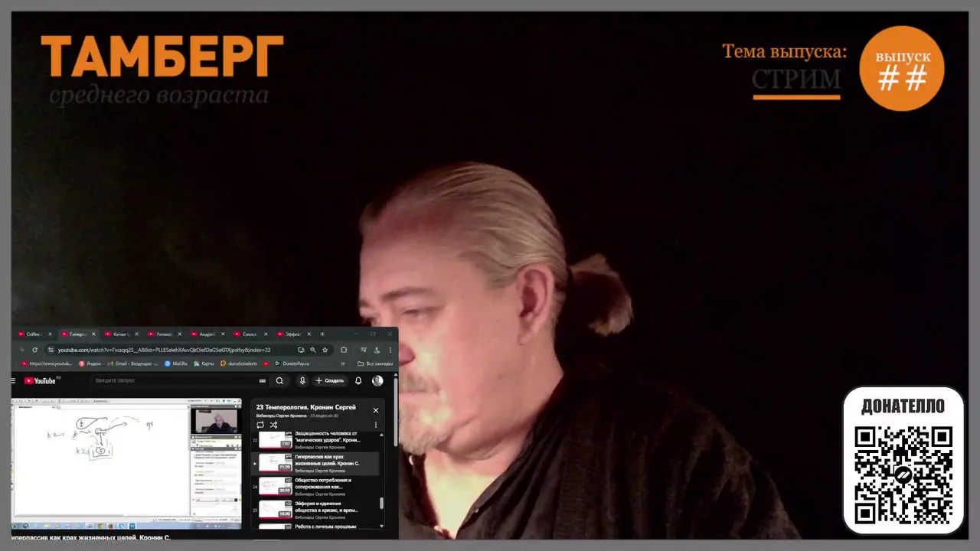Open the Карты bookmark
Image resolution: width=980 pixels, height=551 pixels.
coord(204,364)
